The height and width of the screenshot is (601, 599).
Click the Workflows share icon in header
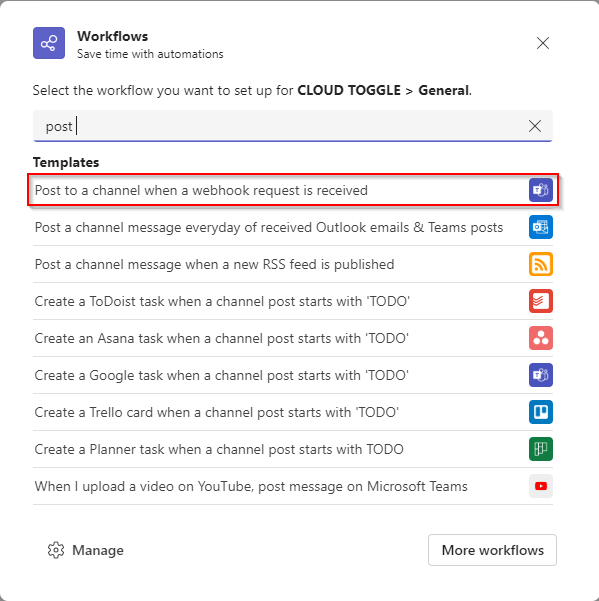click(49, 43)
